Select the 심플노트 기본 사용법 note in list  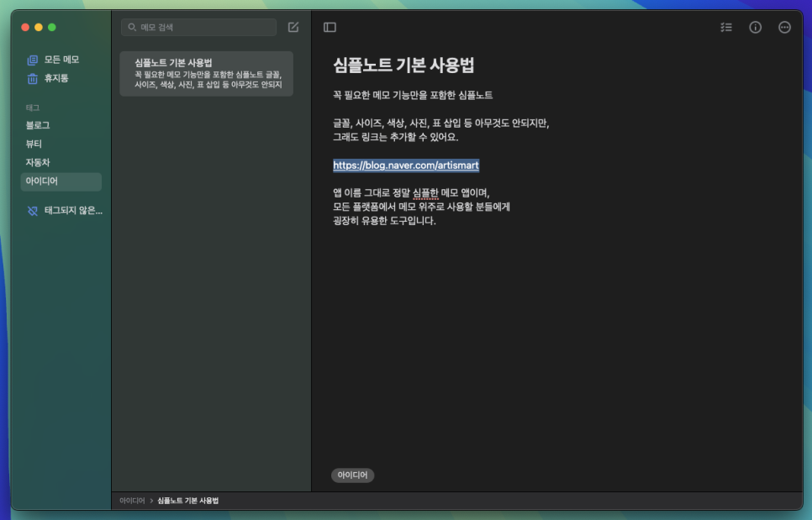tap(207, 73)
